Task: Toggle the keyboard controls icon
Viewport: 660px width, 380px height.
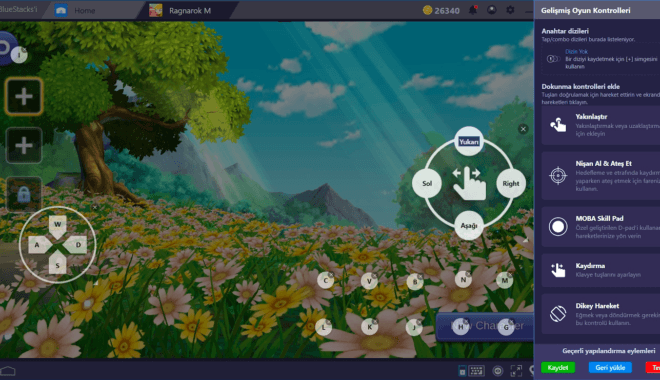Action: click(476, 370)
